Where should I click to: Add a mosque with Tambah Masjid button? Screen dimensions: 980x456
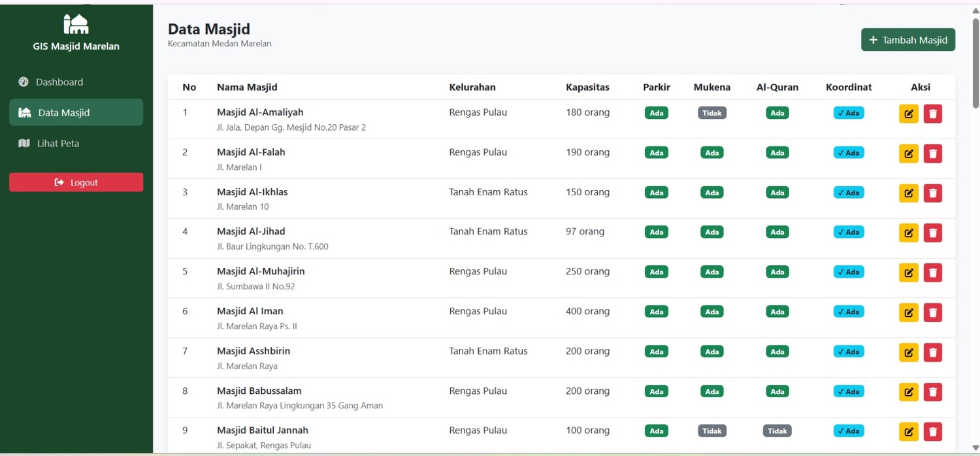click(908, 40)
